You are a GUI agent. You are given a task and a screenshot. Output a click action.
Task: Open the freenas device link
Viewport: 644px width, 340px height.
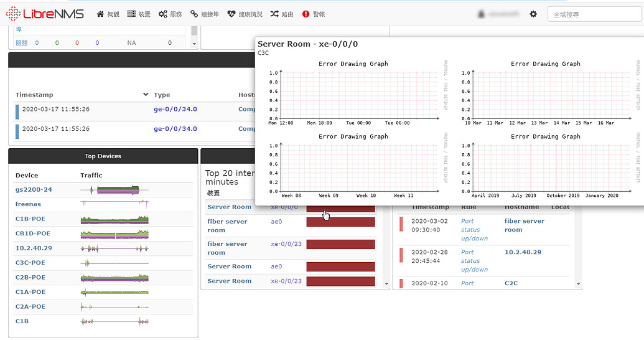pyautogui.click(x=29, y=204)
